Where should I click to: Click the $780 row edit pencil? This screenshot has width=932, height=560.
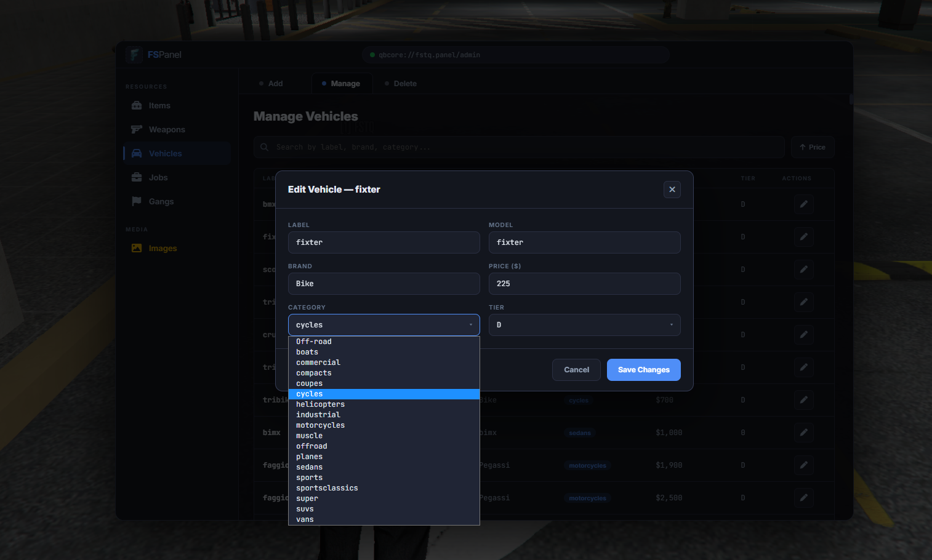coord(804,400)
